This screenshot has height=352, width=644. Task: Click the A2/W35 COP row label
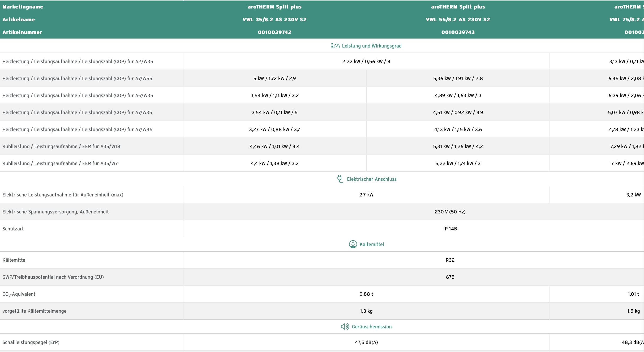click(78, 62)
